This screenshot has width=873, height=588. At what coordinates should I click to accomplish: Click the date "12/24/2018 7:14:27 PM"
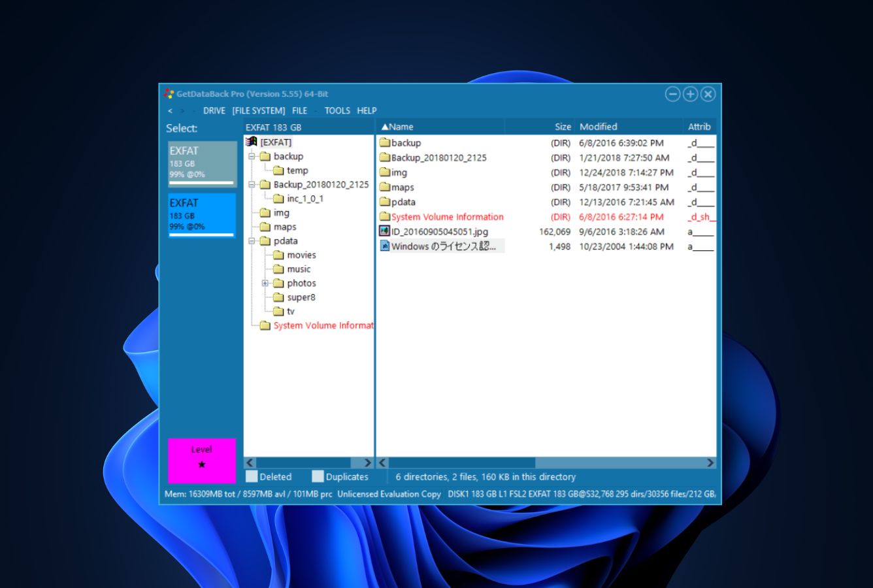(626, 172)
